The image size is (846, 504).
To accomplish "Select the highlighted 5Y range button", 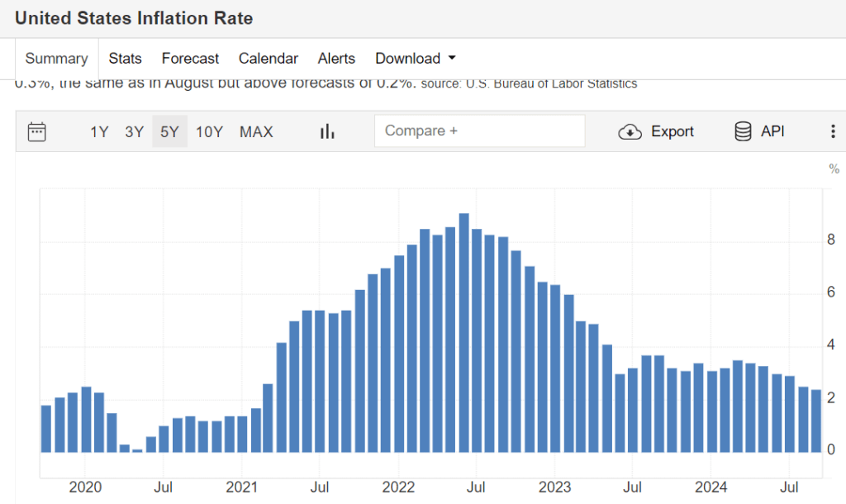I will click(x=169, y=131).
